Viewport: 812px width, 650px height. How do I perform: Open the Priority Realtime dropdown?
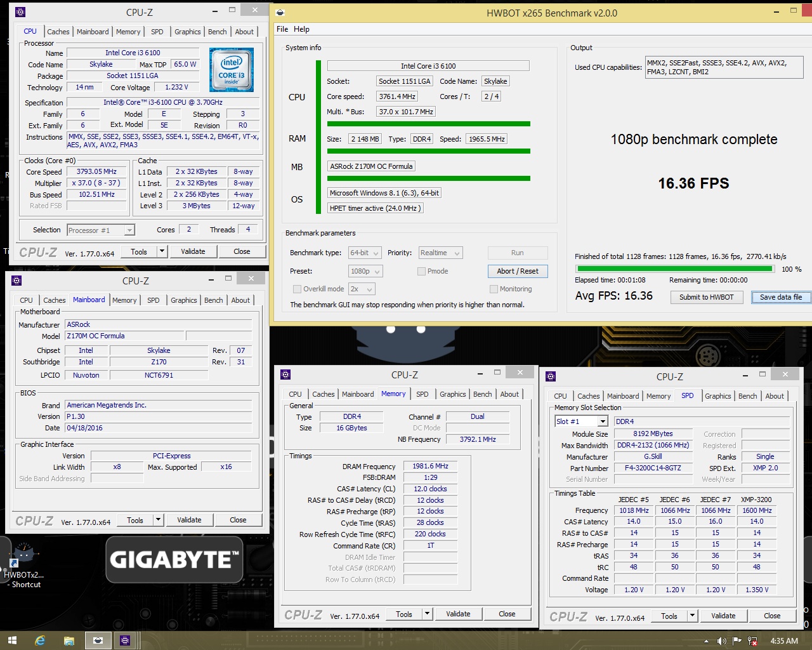pos(440,253)
